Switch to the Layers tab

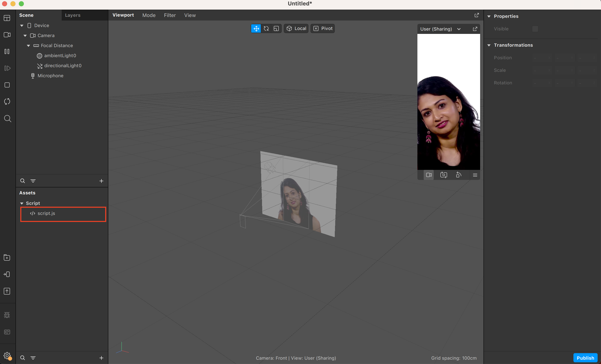73,15
